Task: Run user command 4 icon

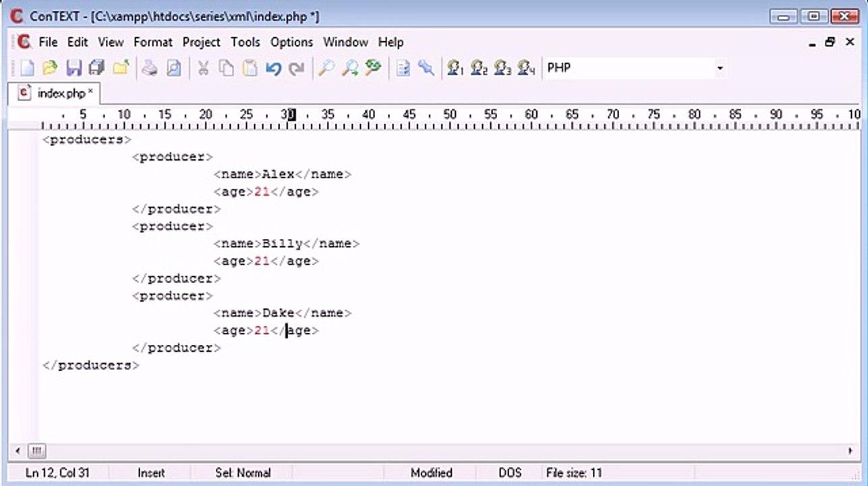Action: coord(526,68)
